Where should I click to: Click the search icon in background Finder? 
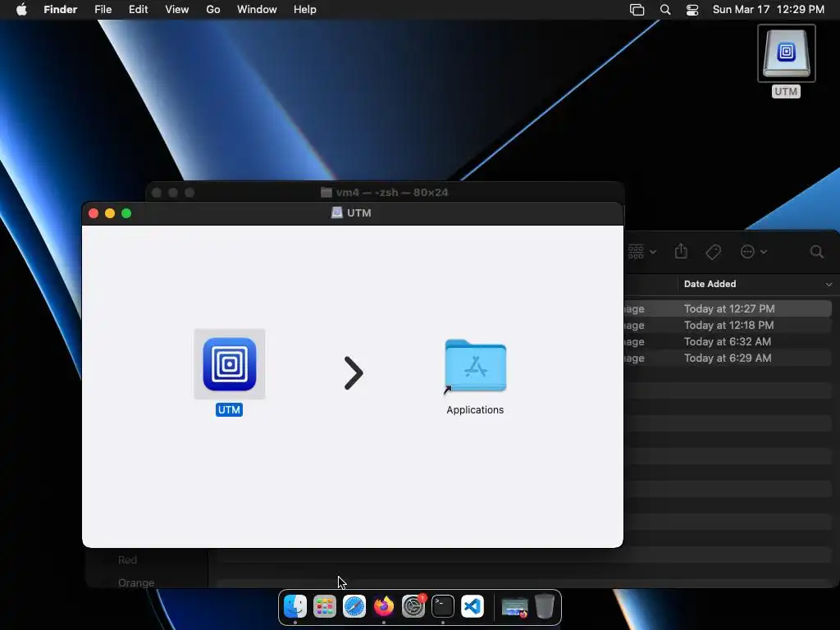click(x=816, y=252)
